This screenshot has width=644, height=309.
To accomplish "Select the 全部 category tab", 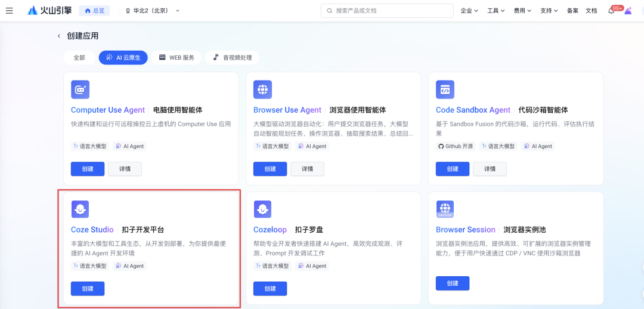I will 79,58.
